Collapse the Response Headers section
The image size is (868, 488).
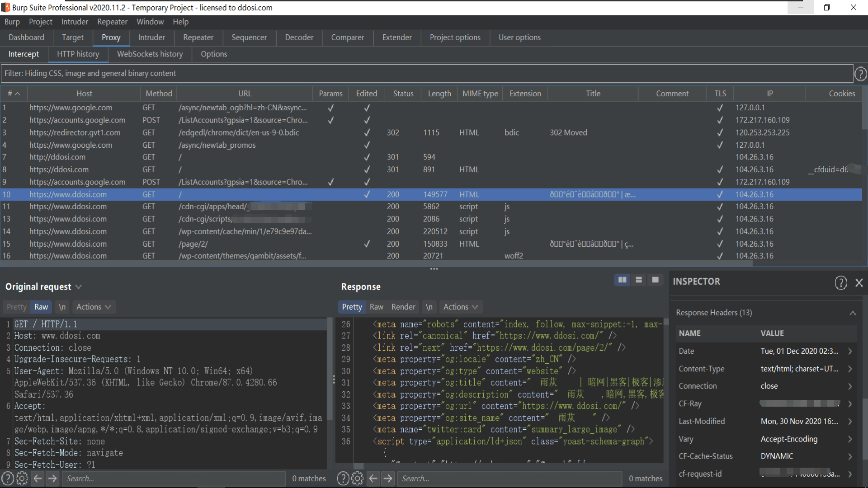852,313
